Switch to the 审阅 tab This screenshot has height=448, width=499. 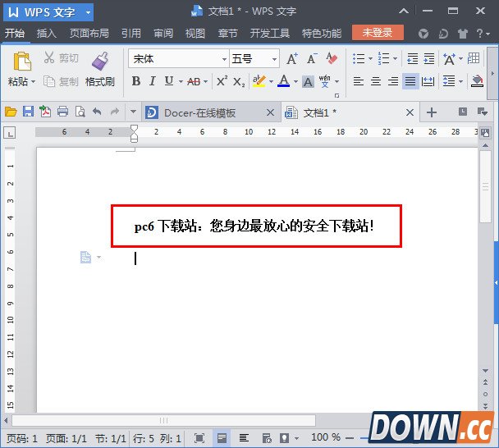click(163, 34)
